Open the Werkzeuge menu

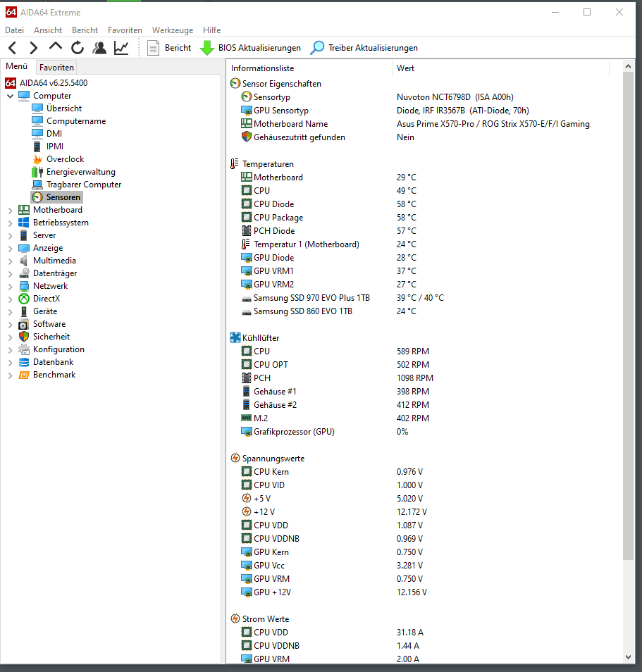tap(173, 30)
